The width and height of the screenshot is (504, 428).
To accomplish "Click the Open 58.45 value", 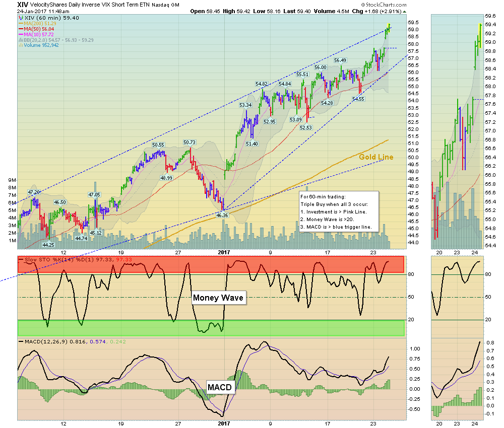I will (x=205, y=11).
